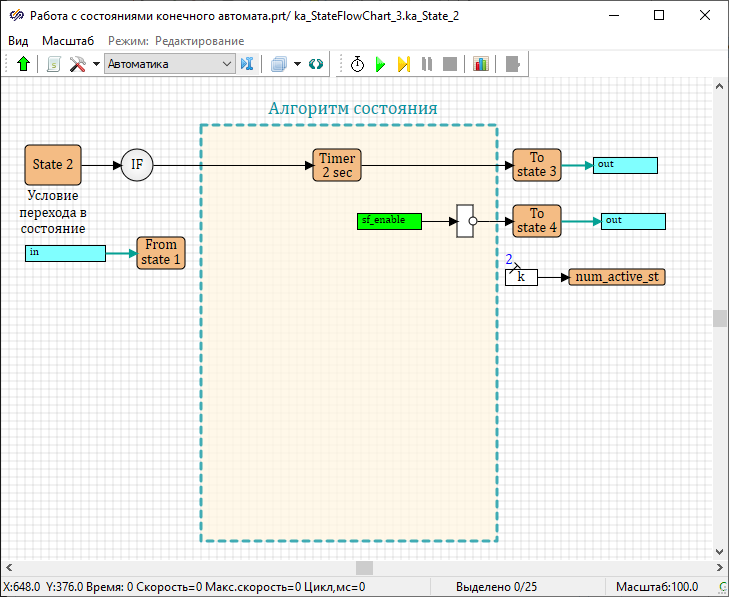Click the gray exit icon in toolbar
Image resolution: width=729 pixels, height=597 pixels.
click(512, 64)
